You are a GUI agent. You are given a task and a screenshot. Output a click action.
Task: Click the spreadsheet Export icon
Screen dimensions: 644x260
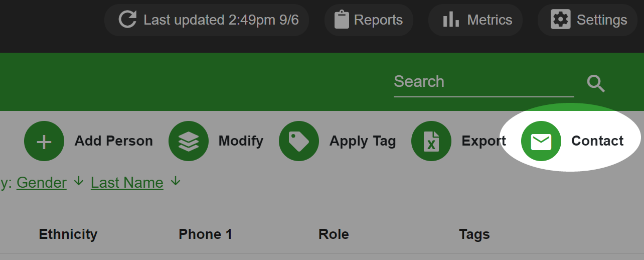pyautogui.click(x=431, y=142)
